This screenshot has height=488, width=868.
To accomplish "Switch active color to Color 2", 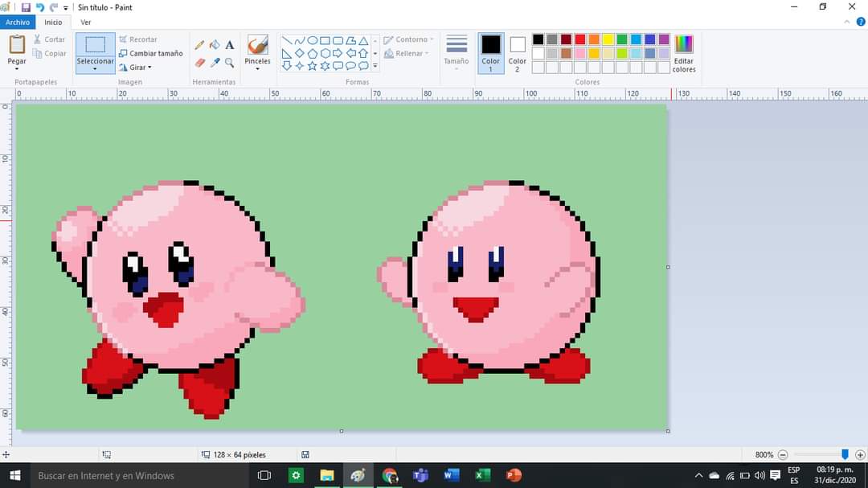I will click(x=518, y=52).
